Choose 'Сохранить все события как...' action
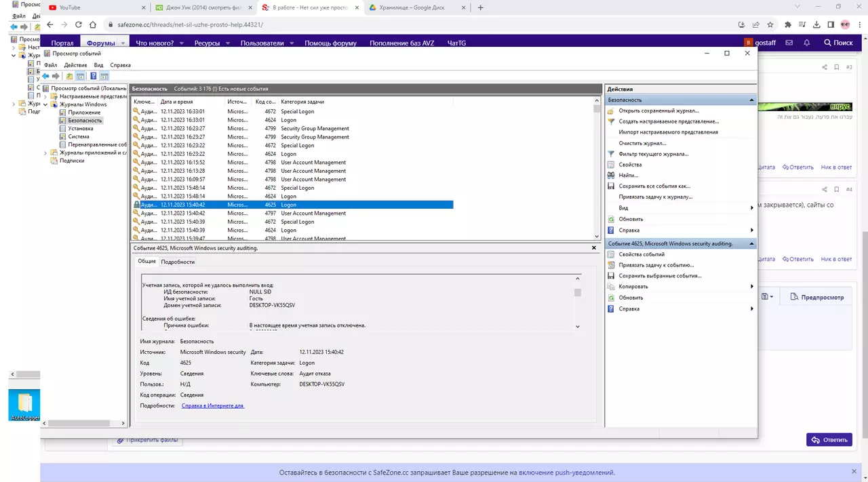Image resolution: width=868 pixels, height=482 pixels. click(654, 186)
